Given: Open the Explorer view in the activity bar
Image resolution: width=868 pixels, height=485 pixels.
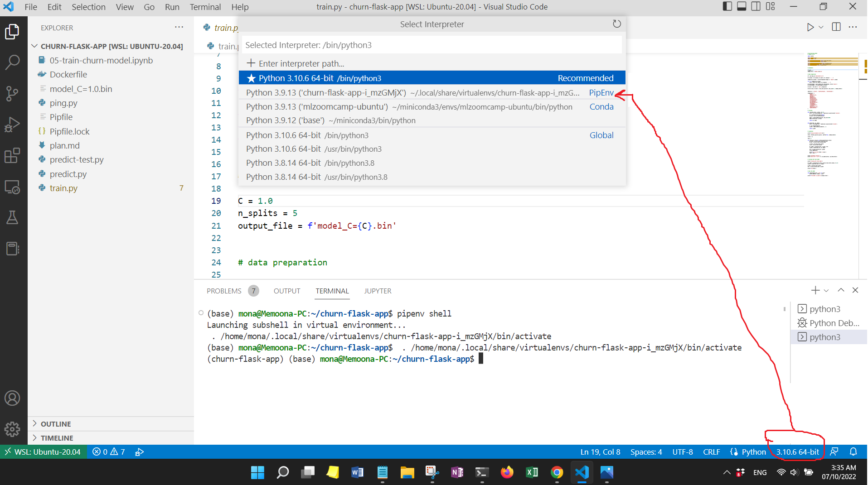Looking at the screenshot, I should (x=12, y=32).
